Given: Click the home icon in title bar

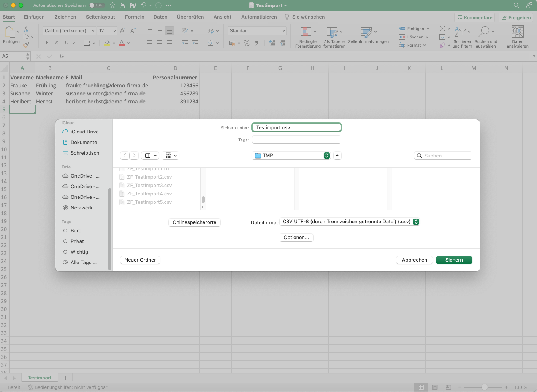Looking at the screenshot, I should click(x=112, y=5).
